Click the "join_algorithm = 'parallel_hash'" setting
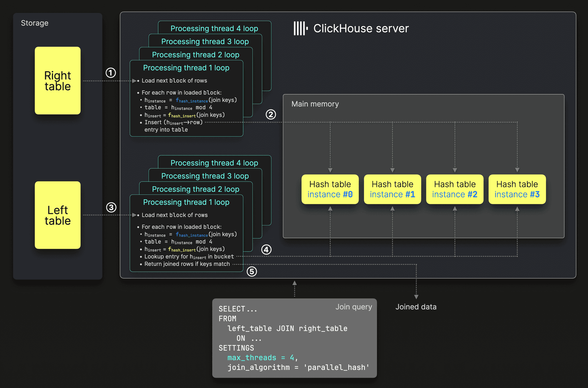Viewport: 588px width, 388px height. coord(298,368)
